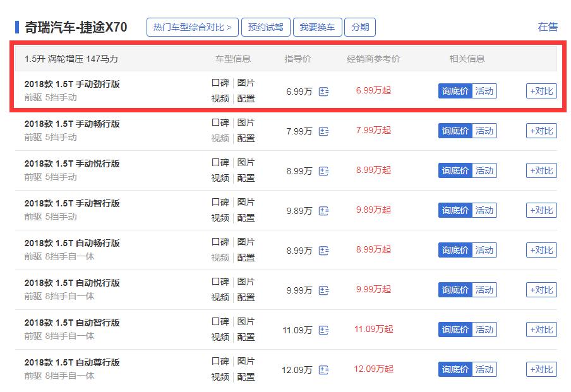Open price calculator icon for 自动智行版
Image resolution: width=571 pixels, height=392 pixels.
click(323, 330)
